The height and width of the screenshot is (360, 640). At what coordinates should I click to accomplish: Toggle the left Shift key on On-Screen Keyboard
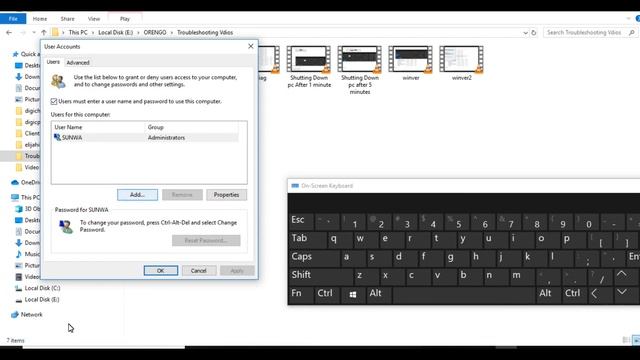tap(320, 276)
